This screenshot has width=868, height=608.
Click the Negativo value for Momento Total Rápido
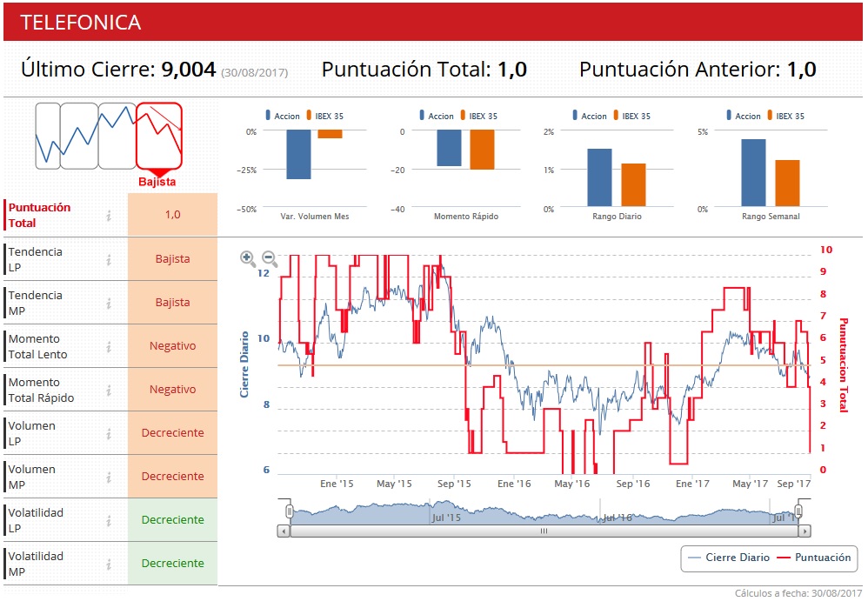pos(173,390)
